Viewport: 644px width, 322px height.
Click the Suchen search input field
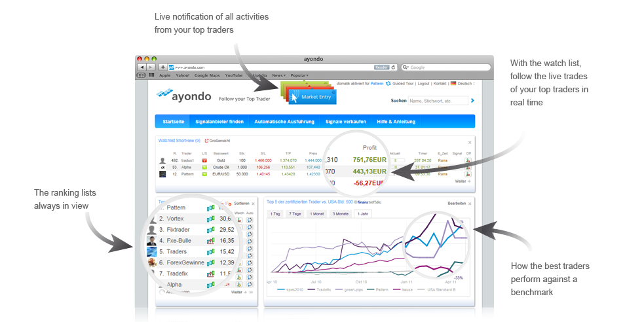click(438, 101)
